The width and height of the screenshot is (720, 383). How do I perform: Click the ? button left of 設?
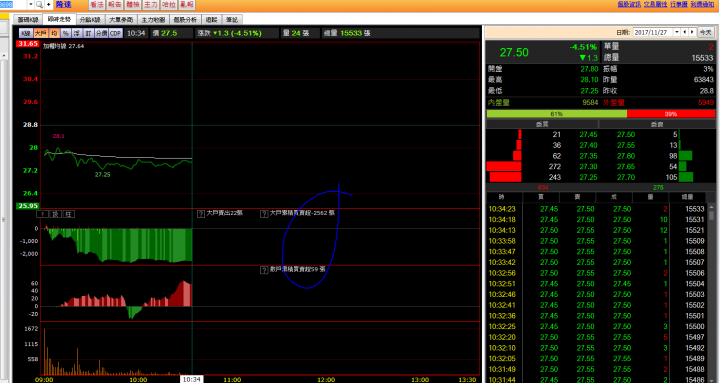coord(42,214)
